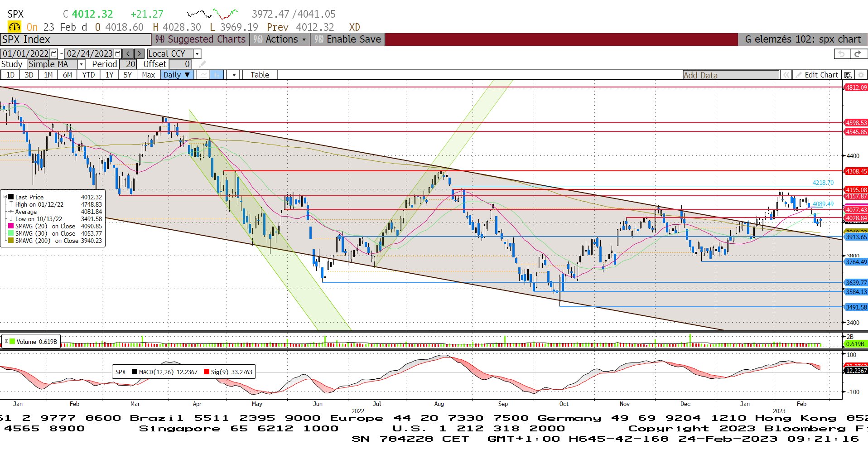Shift date range forward with right arrow
868x464 pixels.
[x=139, y=53]
